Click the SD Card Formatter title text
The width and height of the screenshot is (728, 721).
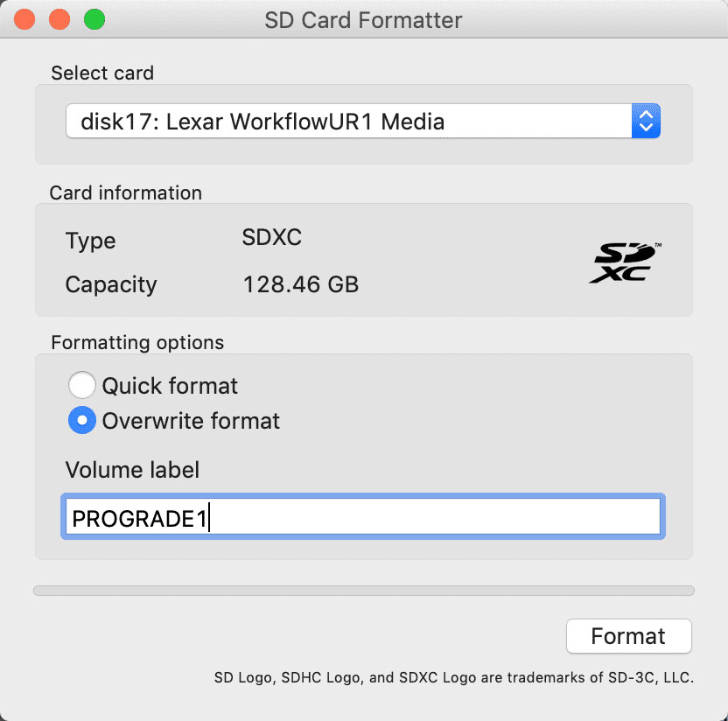click(363, 20)
